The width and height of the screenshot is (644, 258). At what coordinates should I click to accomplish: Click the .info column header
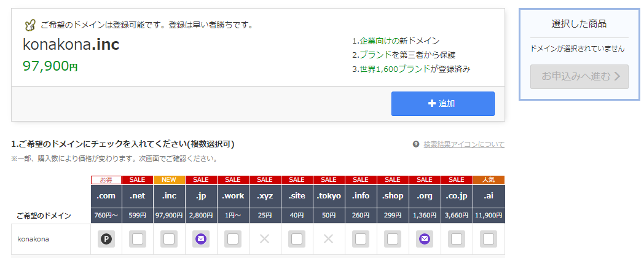click(361, 196)
